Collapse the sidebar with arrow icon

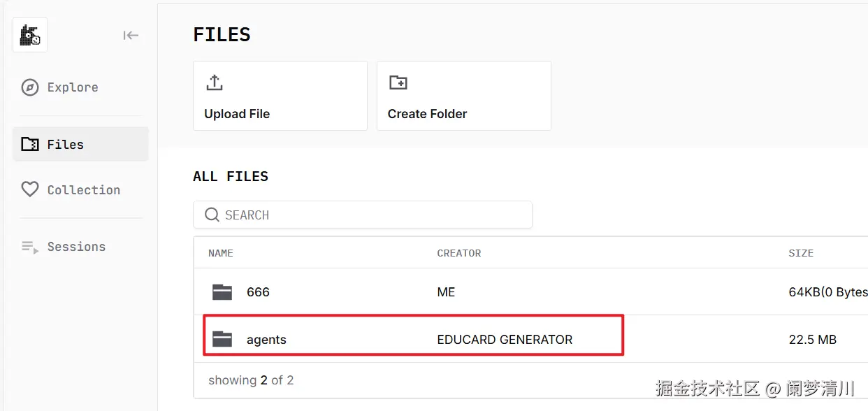131,35
